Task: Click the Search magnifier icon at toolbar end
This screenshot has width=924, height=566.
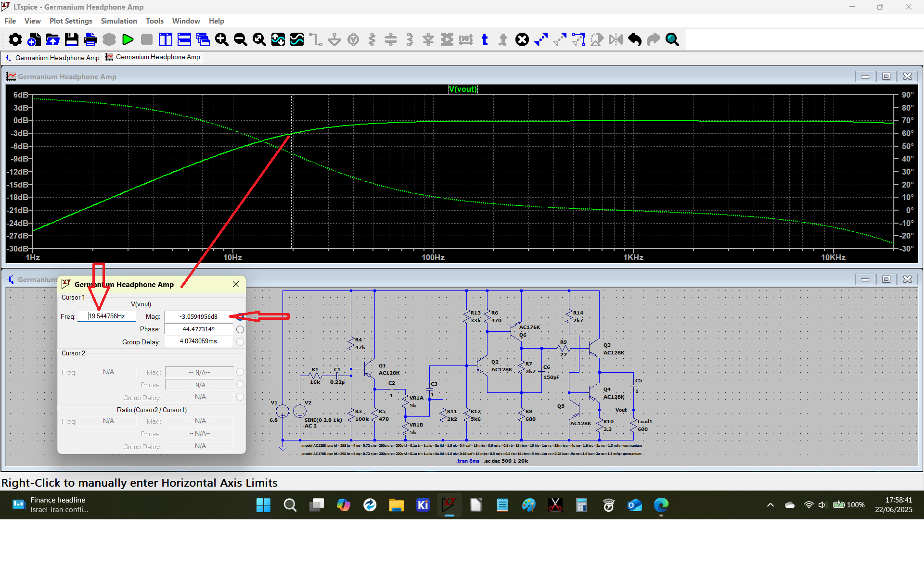Action: [x=672, y=39]
